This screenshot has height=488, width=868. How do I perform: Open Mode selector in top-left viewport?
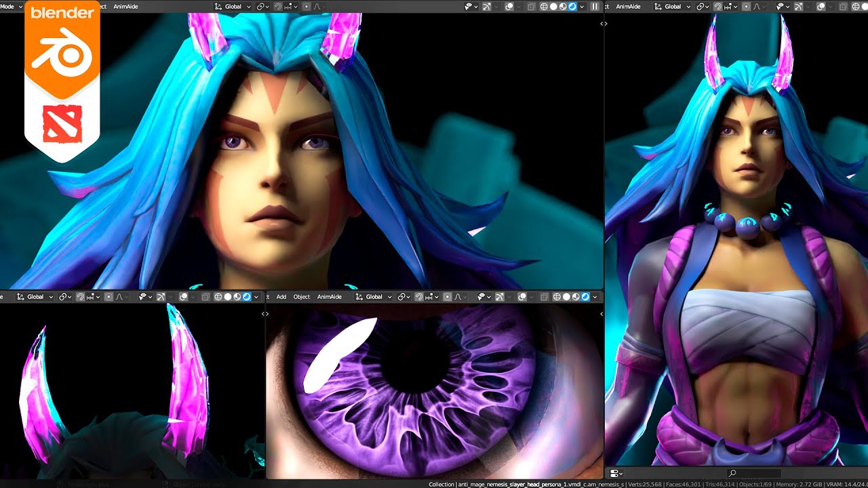point(11,6)
